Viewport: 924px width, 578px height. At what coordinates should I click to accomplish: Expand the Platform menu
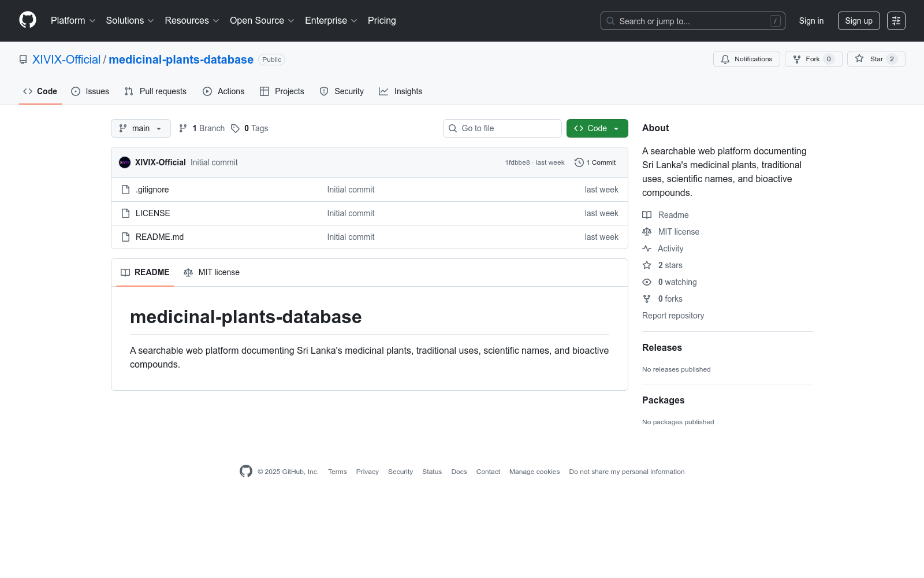(x=73, y=21)
